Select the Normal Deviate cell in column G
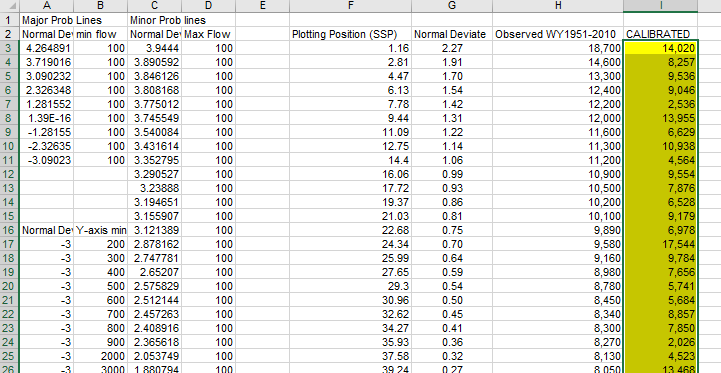 pos(452,34)
